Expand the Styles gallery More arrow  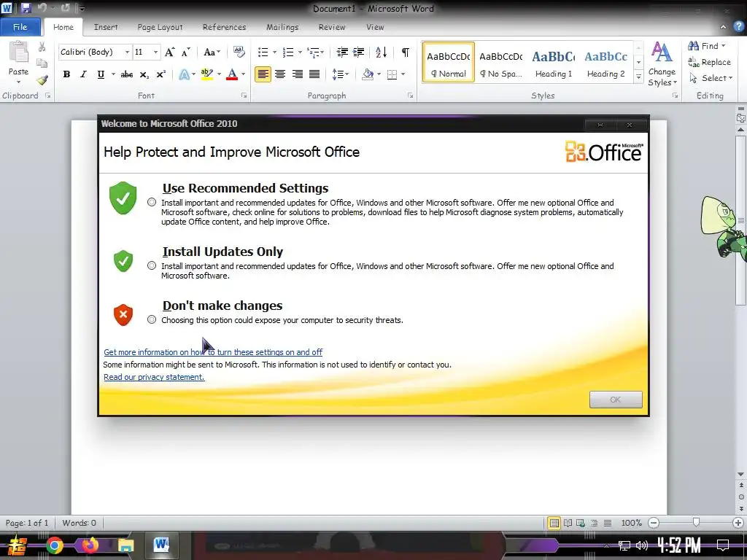tap(639, 77)
